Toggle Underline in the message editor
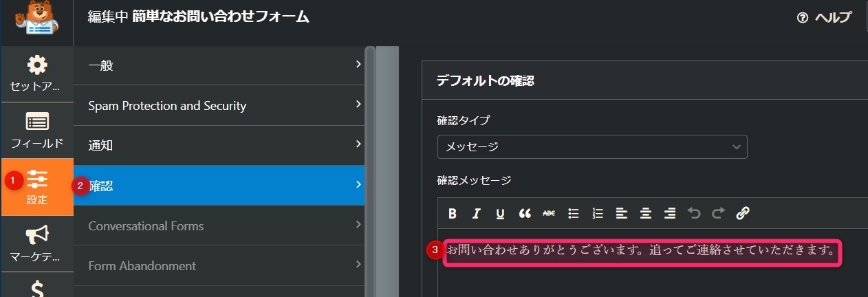Viewport: 868px width, 297px height. (x=500, y=213)
